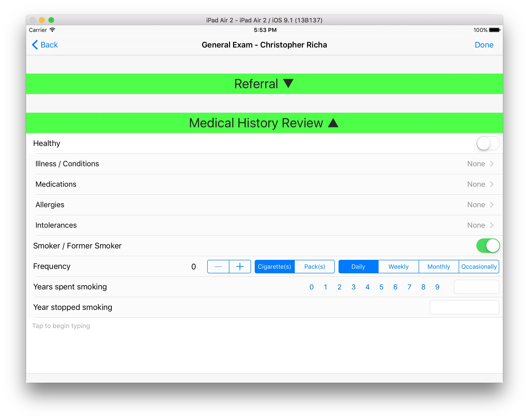
Task: Open the Intolerances row
Action: click(264, 225)
